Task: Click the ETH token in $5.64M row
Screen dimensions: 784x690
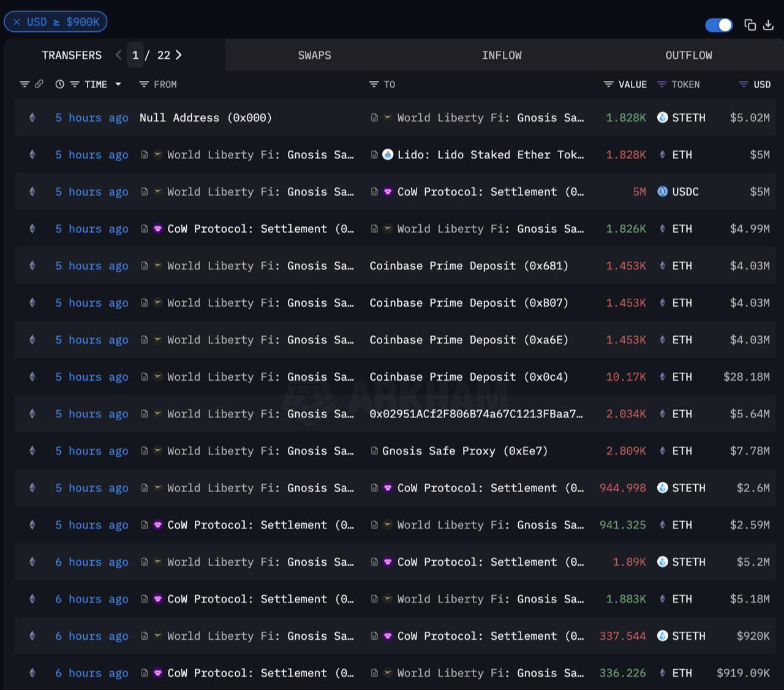Action: click(675, 414)
